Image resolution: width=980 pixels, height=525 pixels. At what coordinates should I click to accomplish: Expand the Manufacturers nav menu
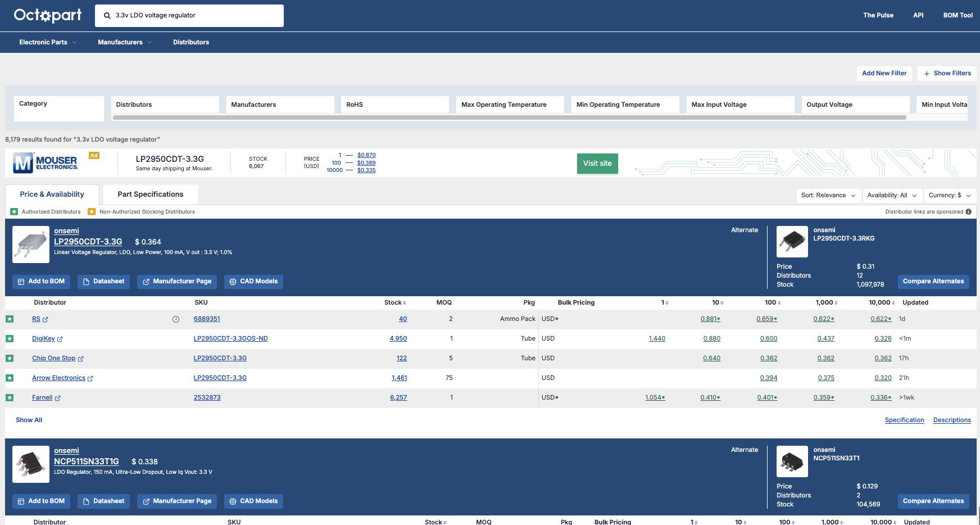point(124,42)
